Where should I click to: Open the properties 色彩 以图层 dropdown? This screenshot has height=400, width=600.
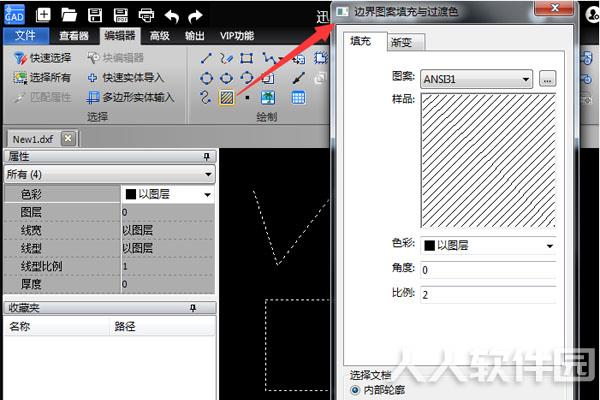[167, 194]
